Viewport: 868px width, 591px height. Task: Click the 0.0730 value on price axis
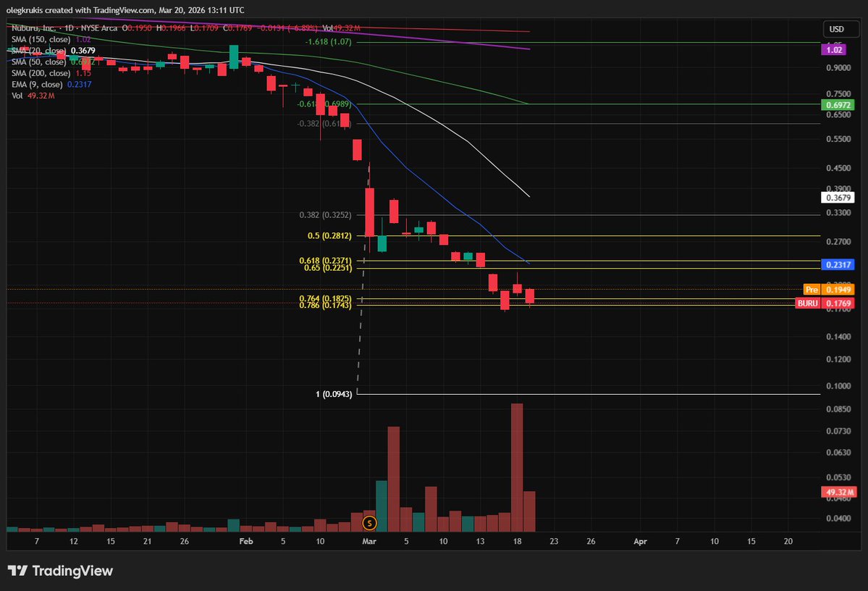point(838,430)
